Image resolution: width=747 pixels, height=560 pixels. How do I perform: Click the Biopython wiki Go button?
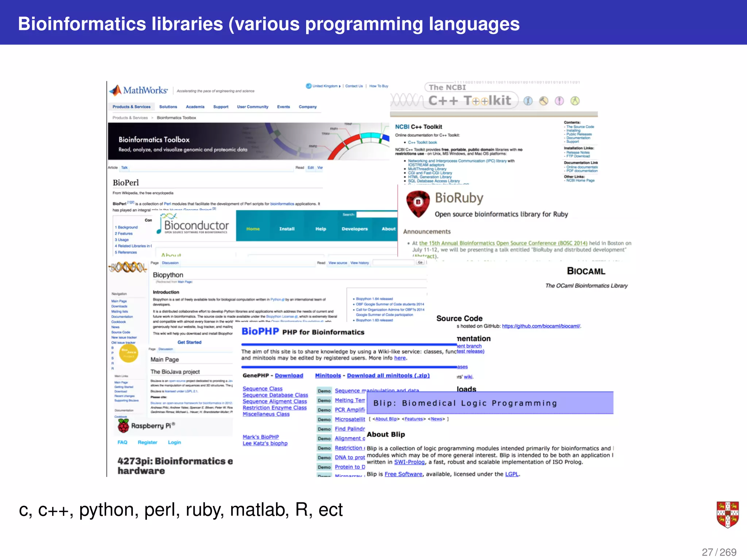[420, 262]
